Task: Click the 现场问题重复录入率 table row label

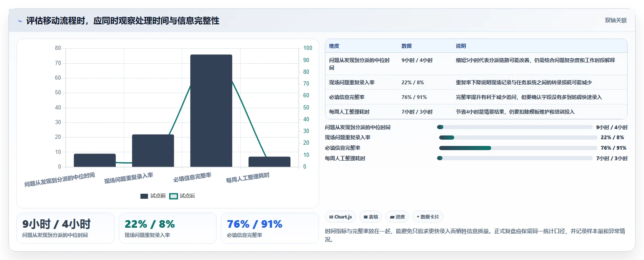Action: point(352,83)
